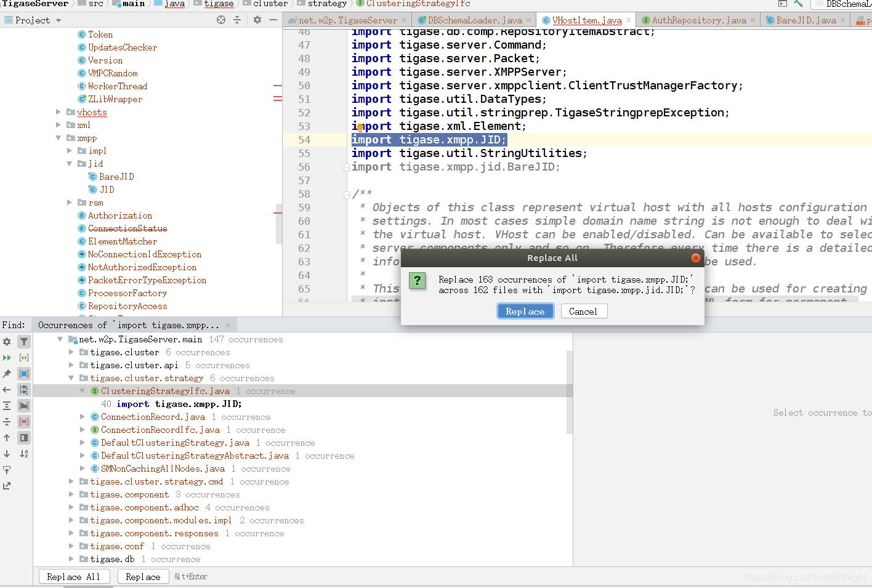Viewport: 872px width, 588px height.
Task: Select tigase.conf occurrences row
Action: (150, 546)
